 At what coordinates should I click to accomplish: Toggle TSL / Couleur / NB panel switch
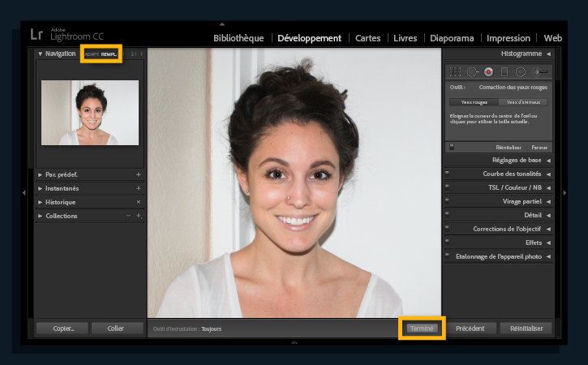click(x=447, y=187)
